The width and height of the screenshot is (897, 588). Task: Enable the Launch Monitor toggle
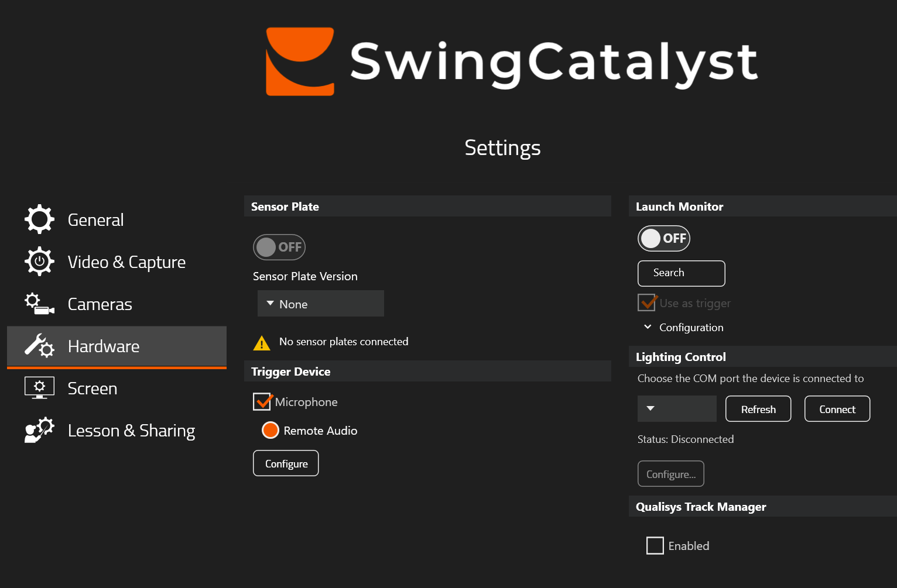pyautogui.click(x=663, y=238)
